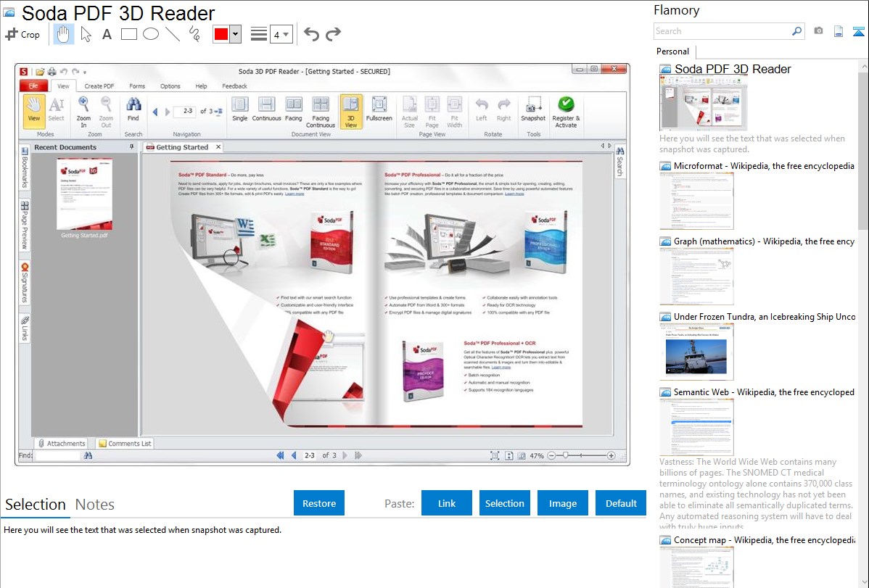Click the zoom slider in status bar

581,455
